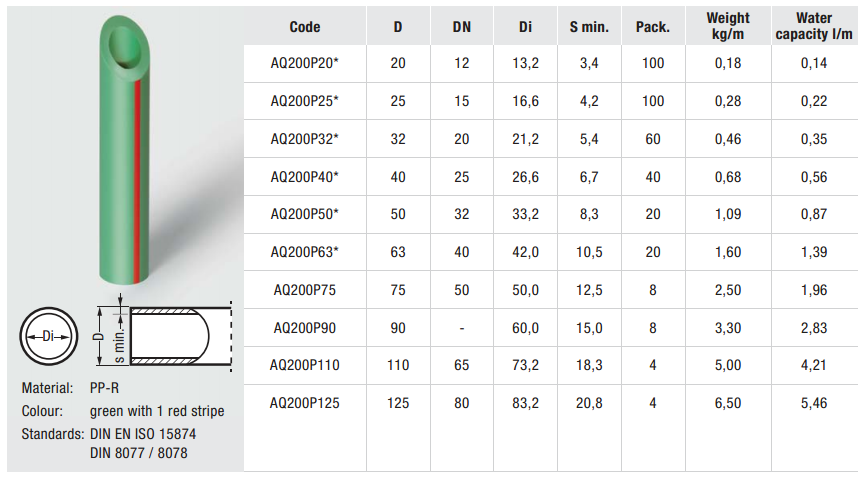Click the red stripe on the pipe
The width and height of the screenshot is (866, 478).
[136, 180]
